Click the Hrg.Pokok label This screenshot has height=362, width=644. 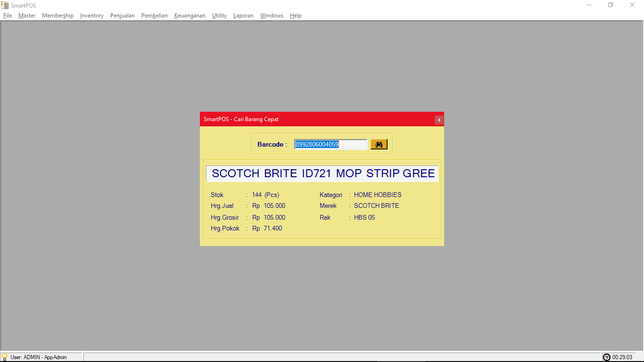225,228
